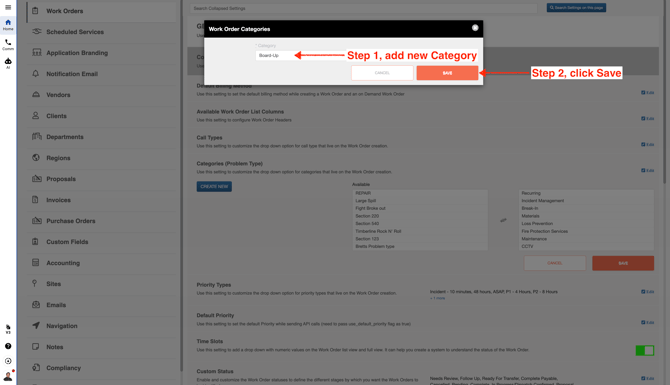Edit the Priority Types setting

pyautogui.click(x=647, y=291)
